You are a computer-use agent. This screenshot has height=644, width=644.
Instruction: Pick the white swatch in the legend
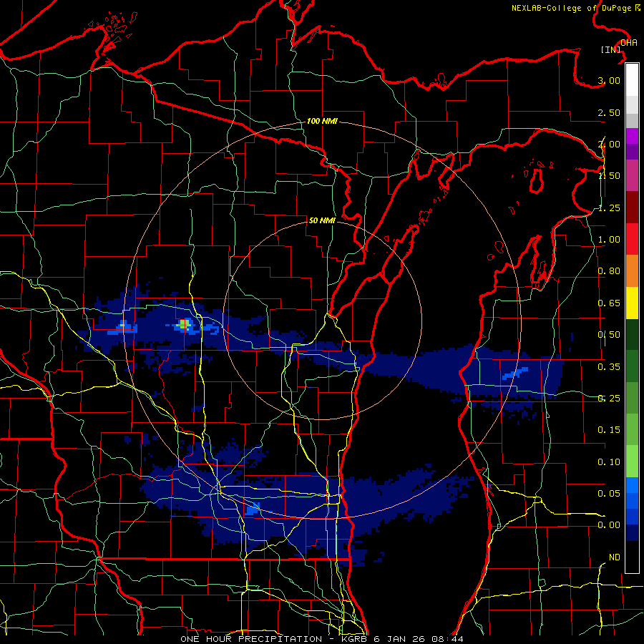(x=632, y=80)
